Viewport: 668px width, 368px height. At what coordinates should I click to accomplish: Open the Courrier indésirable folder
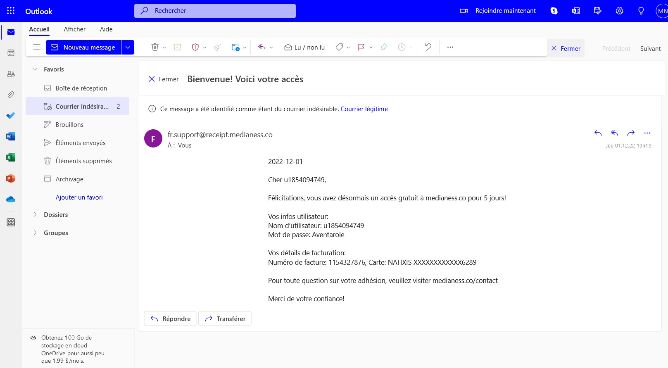click(x=78, y=106)
